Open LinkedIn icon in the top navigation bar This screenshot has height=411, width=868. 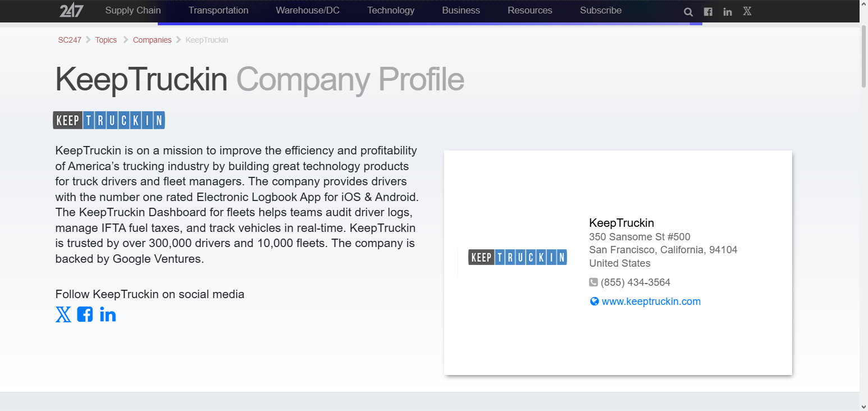click(x=728, y=12)
